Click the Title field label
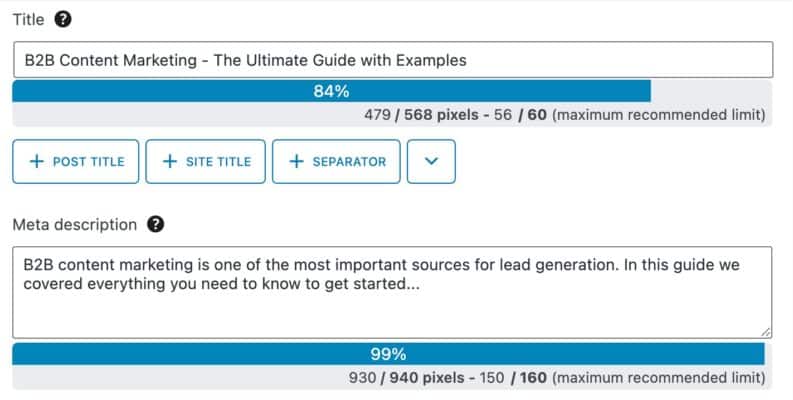Screen dimensions: 793x400 coord(28,20)
